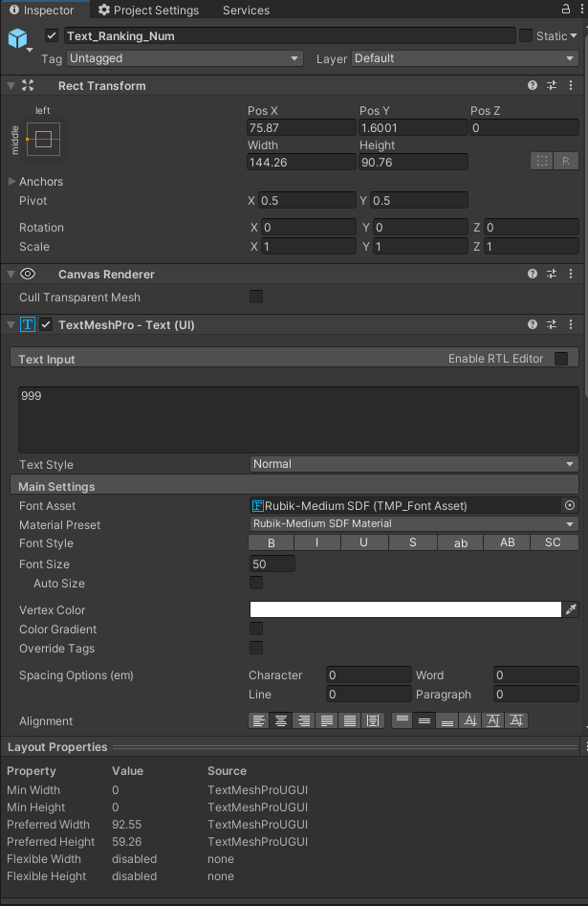
Task: Switch to the Inspector tab
Action: [43, 10]
